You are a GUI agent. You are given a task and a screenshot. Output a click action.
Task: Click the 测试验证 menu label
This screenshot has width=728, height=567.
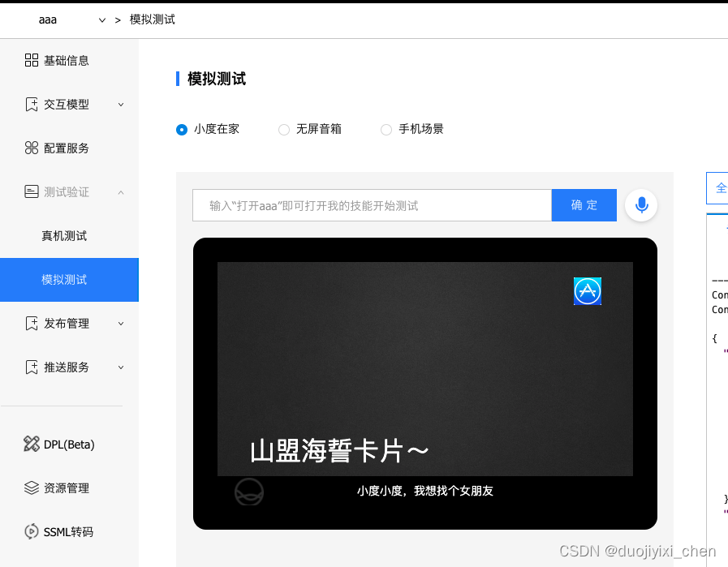67,192
